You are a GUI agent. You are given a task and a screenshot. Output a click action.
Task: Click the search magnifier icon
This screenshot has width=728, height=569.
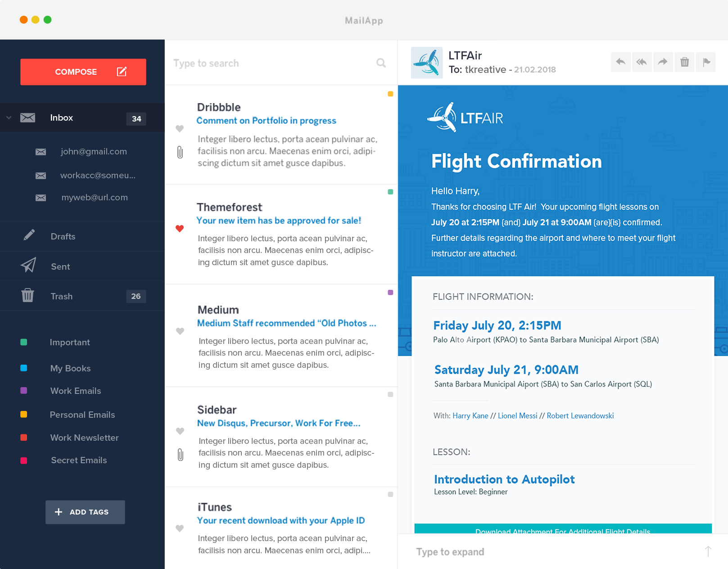coord(381,63)
